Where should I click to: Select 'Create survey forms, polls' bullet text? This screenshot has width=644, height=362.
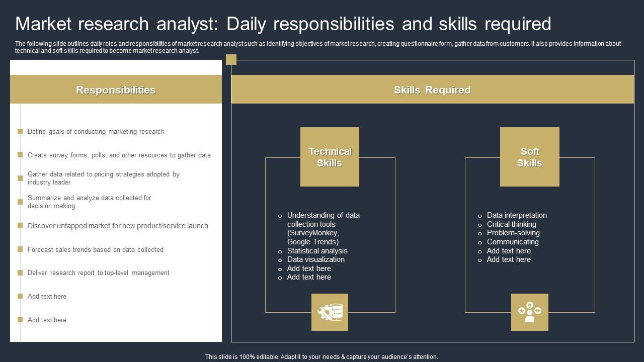[x=119, y=155]
